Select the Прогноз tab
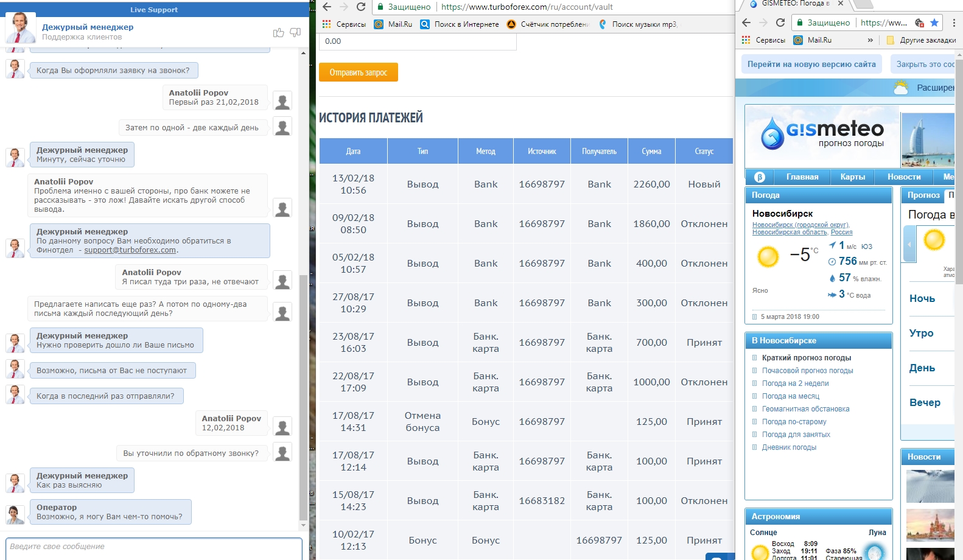Viewport: 963px width, 560px height. [x=923, y=195]
